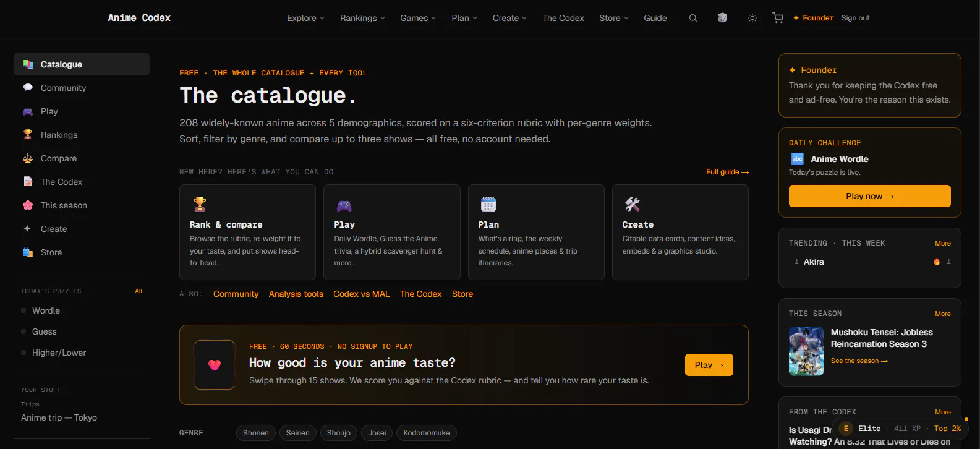Filter by the Seinen genre chip

coord(298,433)
